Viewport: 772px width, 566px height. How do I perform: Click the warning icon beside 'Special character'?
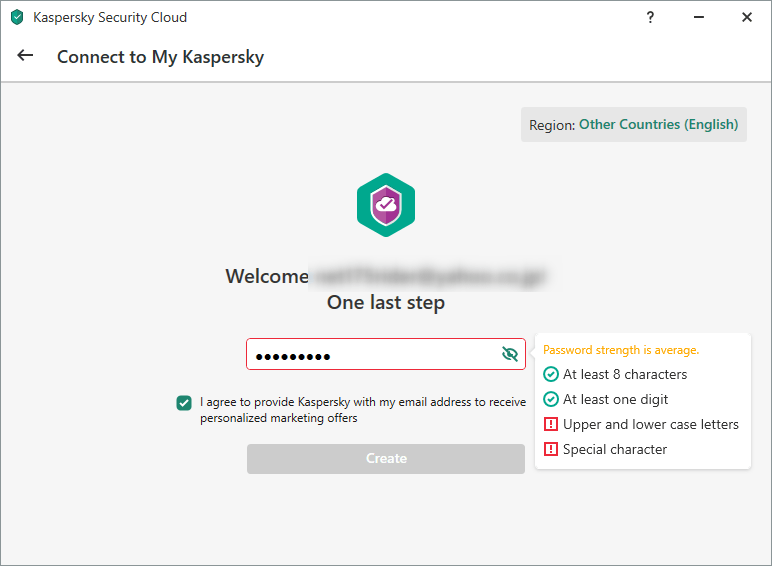(550, 449)
